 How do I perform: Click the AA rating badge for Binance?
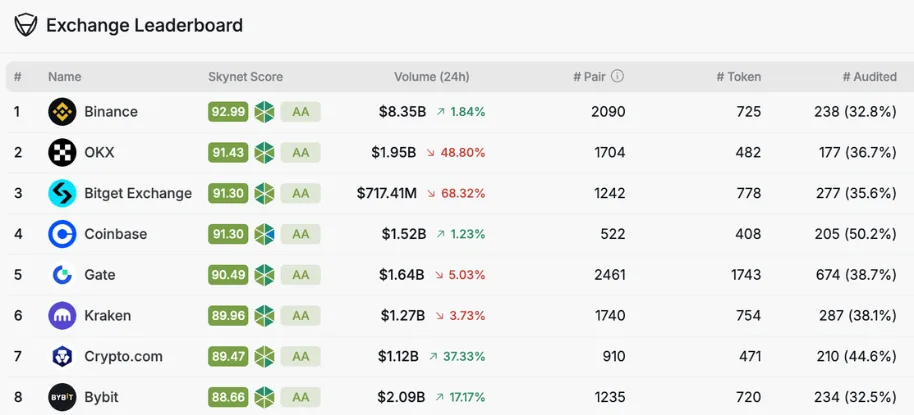point(301,112)
